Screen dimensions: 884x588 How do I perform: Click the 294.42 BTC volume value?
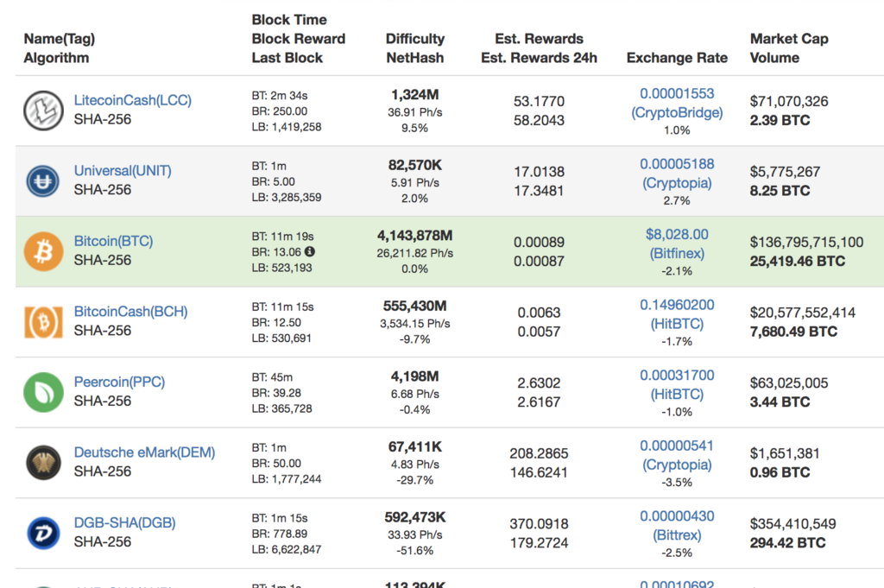[x=787, y=543]
